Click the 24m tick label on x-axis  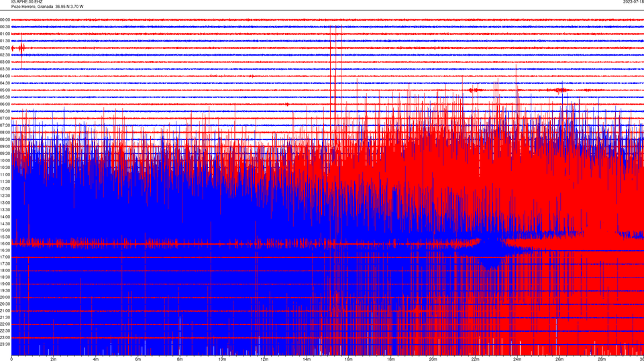point(517,359)
